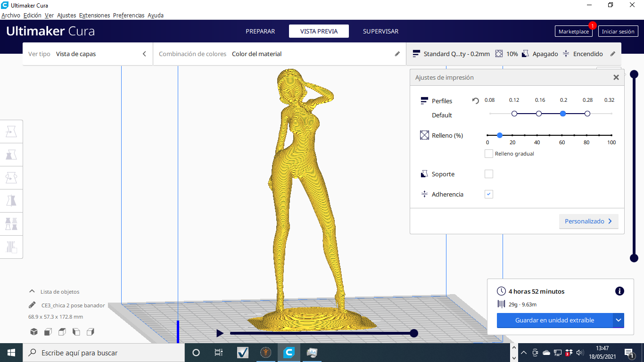The image size is (644, 362).
Task: Click the Personalizado button
Action: 588,221
